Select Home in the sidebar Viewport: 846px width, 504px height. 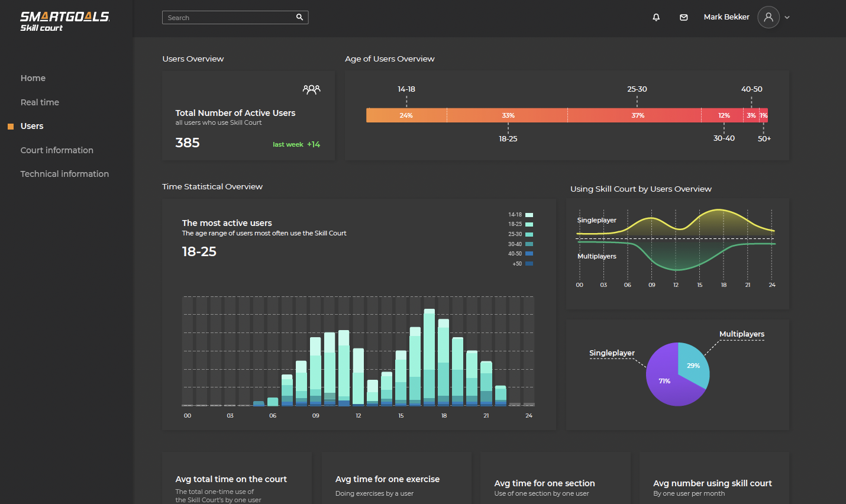(x=33, y=77)
